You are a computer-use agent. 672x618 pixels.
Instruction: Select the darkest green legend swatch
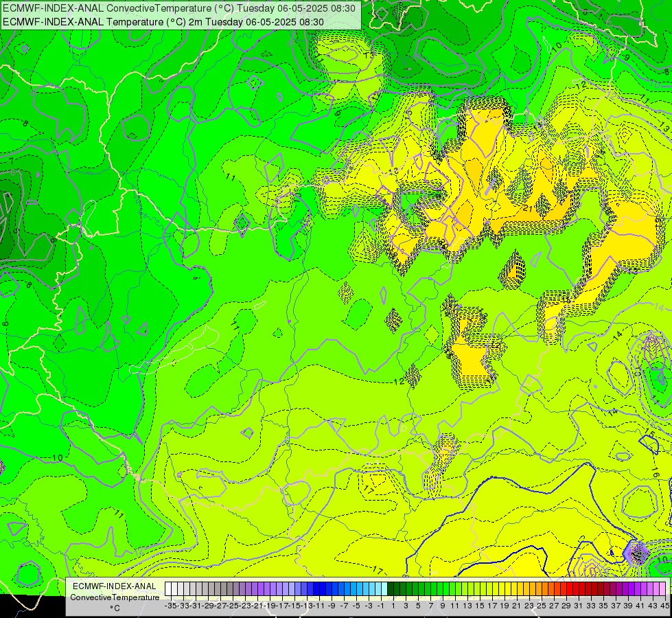[x=391, y=588]
